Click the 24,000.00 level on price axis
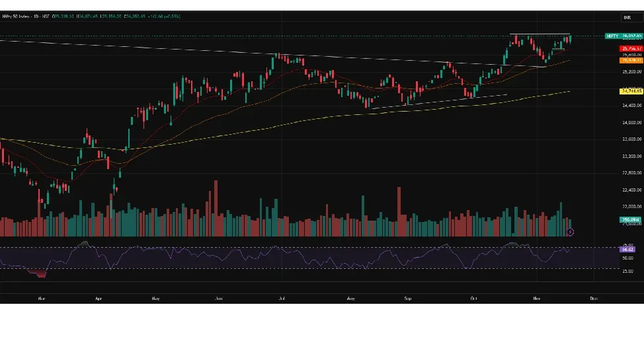This screenshot has height=362, width=644. [x=631, y=122]
